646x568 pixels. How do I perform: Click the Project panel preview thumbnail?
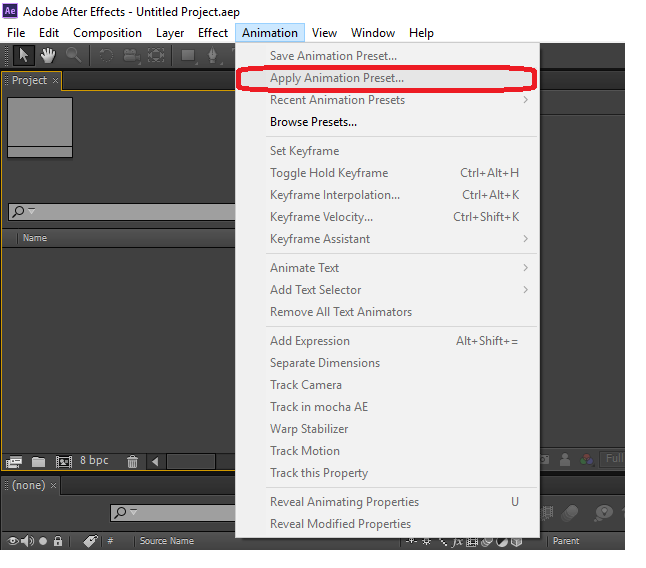point(40,127)
